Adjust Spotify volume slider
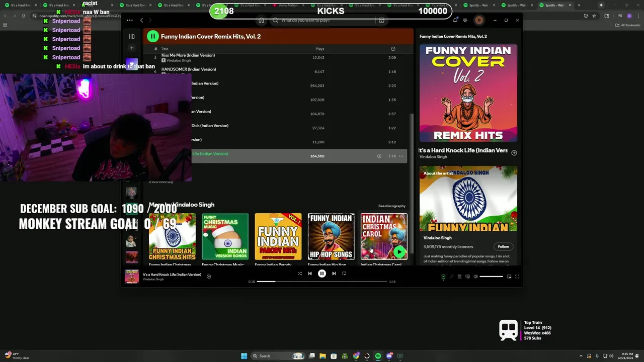The image size is (644, 362). click(x=491, y=277)
